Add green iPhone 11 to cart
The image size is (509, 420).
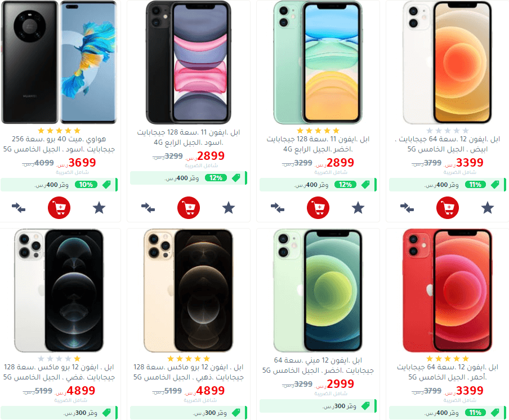[318, 208]
